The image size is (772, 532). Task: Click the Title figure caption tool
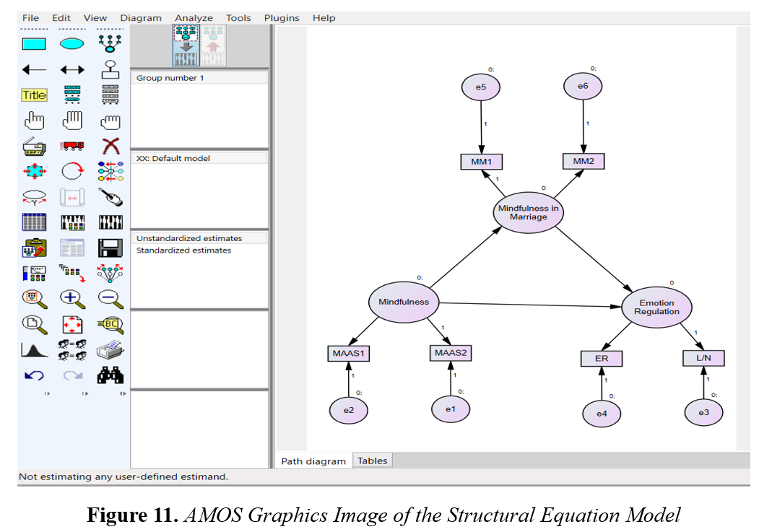pyautogui.click(x=33, y=95)
